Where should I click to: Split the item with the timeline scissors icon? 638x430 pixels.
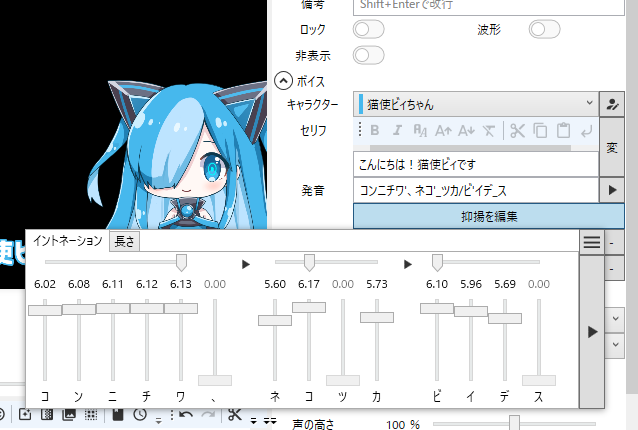tap(235, 415)
